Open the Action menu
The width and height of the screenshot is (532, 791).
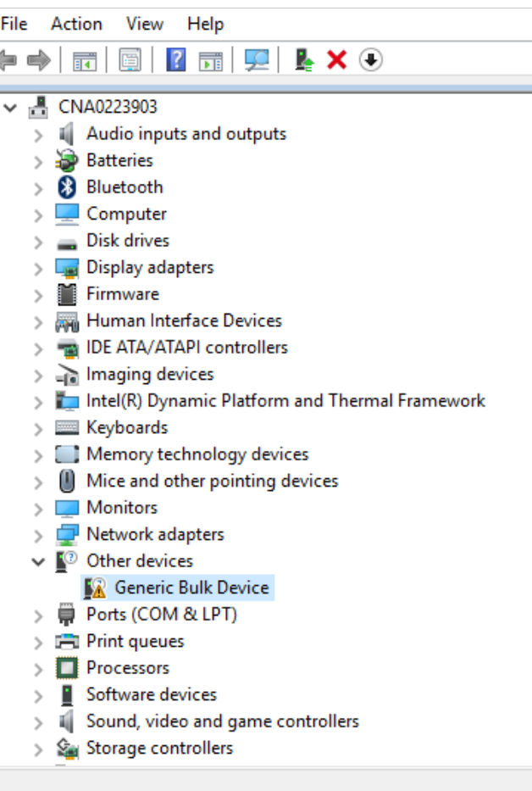click(76, 24)
